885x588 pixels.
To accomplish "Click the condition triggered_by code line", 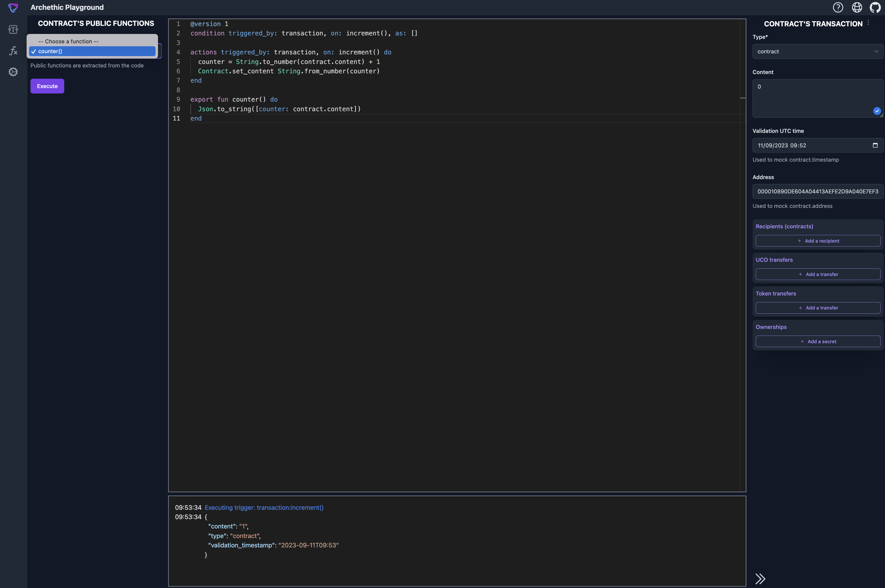I will (304, 33).
